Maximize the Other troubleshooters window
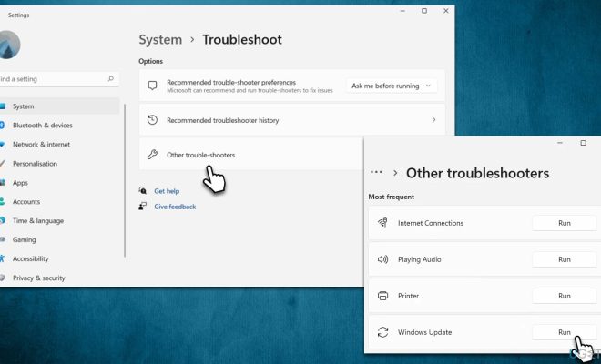The height and width of the screenshot is (364, 601). point(583,143)
